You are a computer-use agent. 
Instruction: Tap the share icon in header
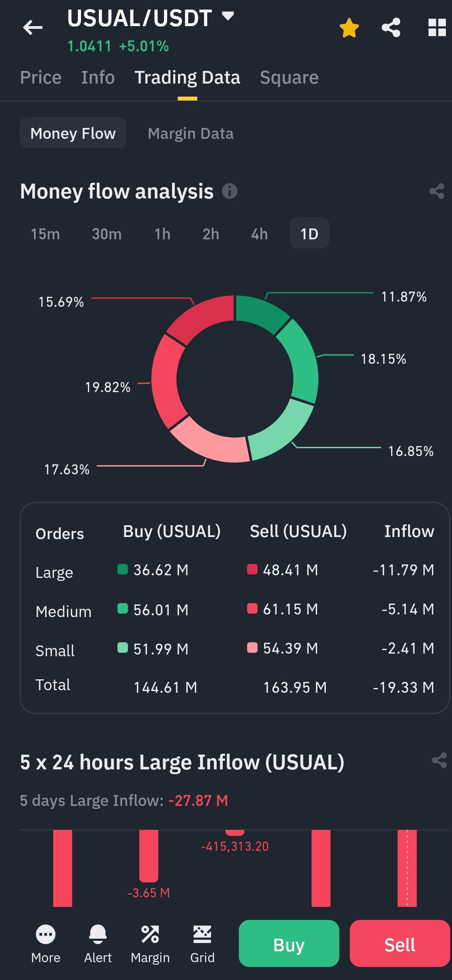pos(391,28)
